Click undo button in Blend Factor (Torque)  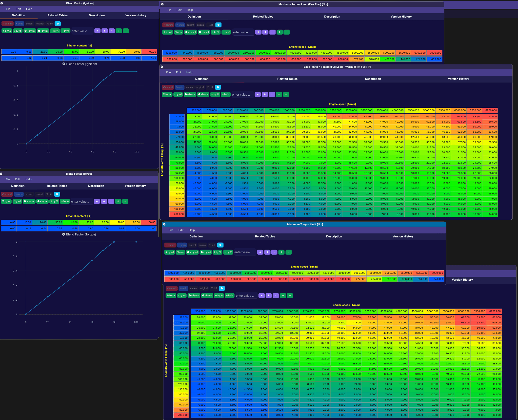[19, 194]
